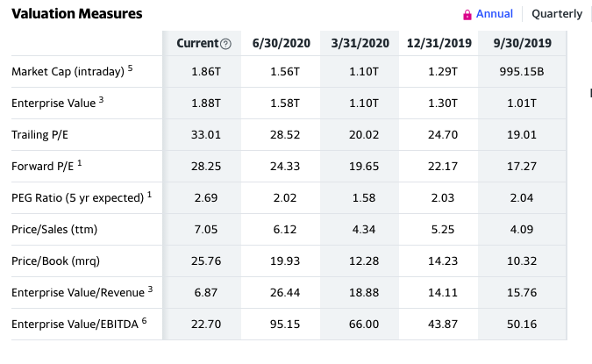This screenshot has height=364, width=592.
Task: Click the Trailing P/E row label
Action: pos(40,135)
